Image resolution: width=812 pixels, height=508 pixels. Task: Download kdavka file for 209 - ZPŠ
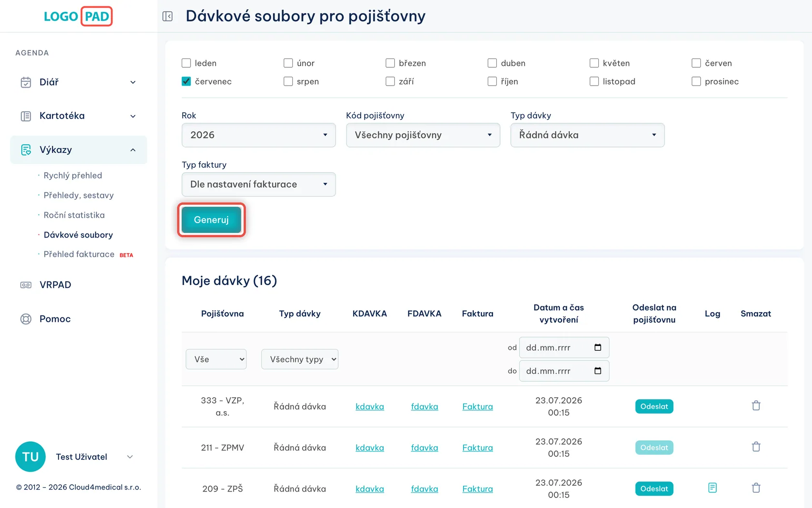click(370, 489)
